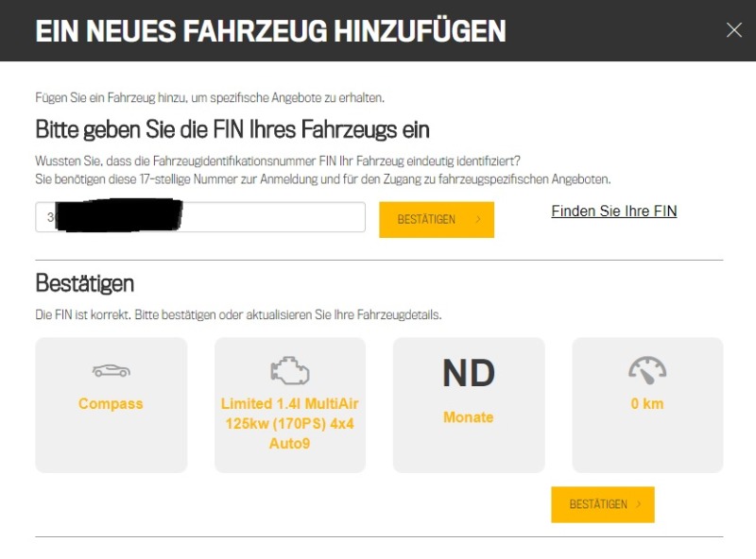Click the Bestätigen section heading

(85, 282)
